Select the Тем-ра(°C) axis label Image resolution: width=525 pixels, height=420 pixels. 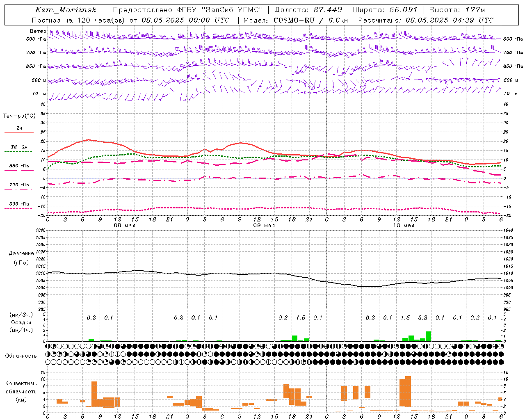tap(19, 116)
